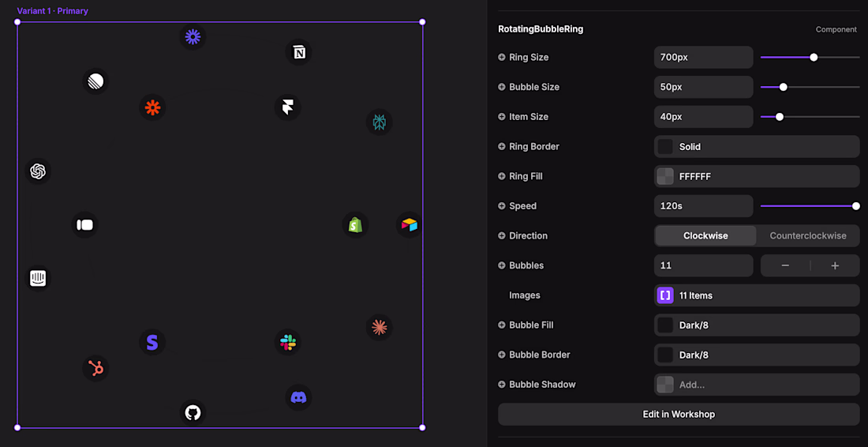
Task: Click the Speed 120s field
Action: tap(704, 206)
